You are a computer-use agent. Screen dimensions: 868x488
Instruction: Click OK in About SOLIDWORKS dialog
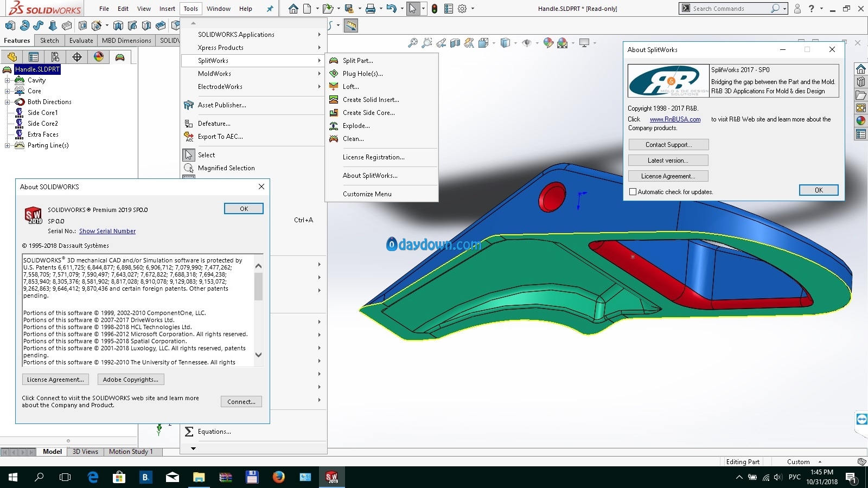(244, 209)
